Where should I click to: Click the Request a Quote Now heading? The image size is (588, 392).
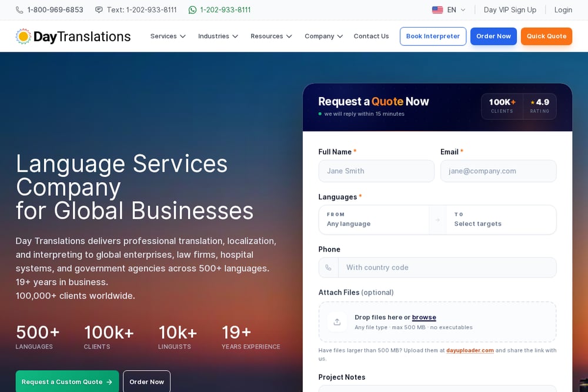[x=373, y=102]
